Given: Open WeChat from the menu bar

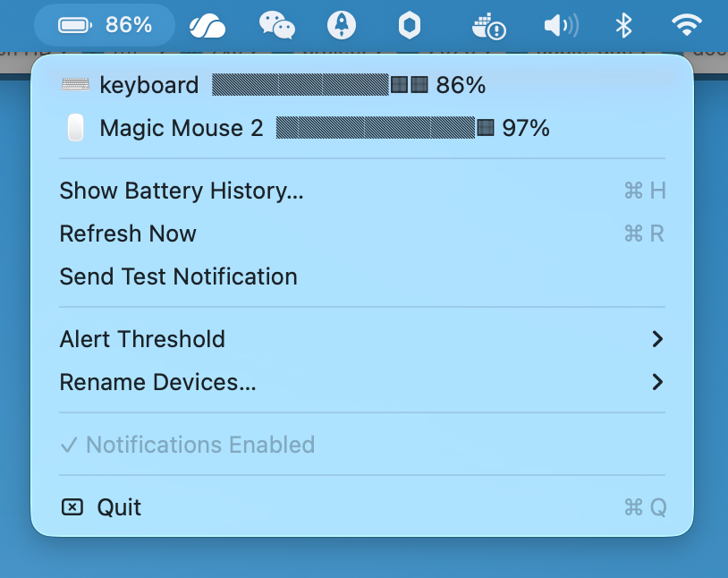Looking at the screenshot, I should point(277,25).
